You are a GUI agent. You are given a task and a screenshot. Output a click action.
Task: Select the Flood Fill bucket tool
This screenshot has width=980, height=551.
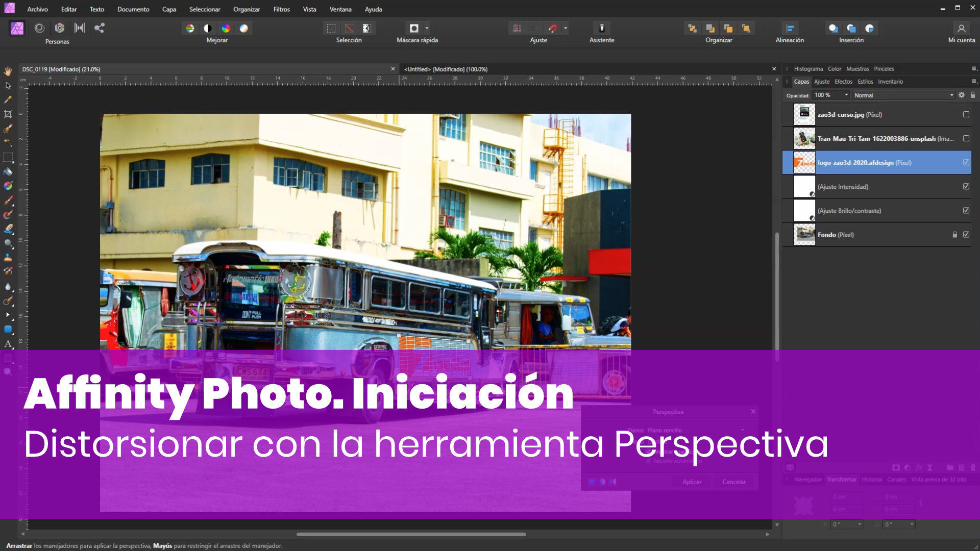tap(8, 171)
